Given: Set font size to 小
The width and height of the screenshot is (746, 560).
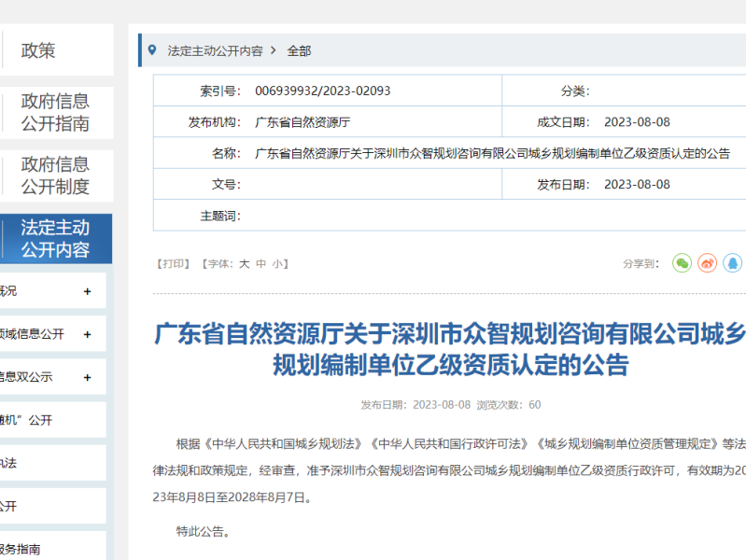Looking at the screenshot, I should [277, 263].
